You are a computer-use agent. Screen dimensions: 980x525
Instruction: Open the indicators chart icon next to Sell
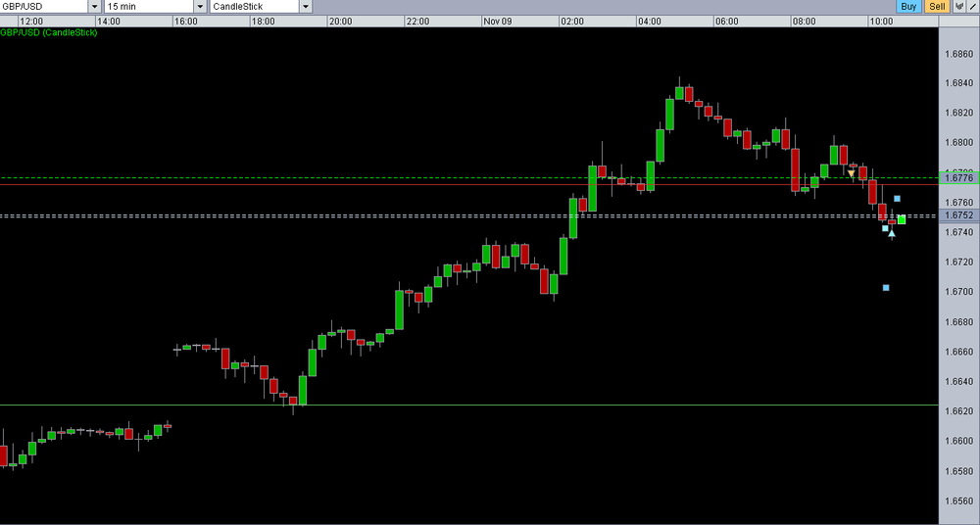click(958, 6)
